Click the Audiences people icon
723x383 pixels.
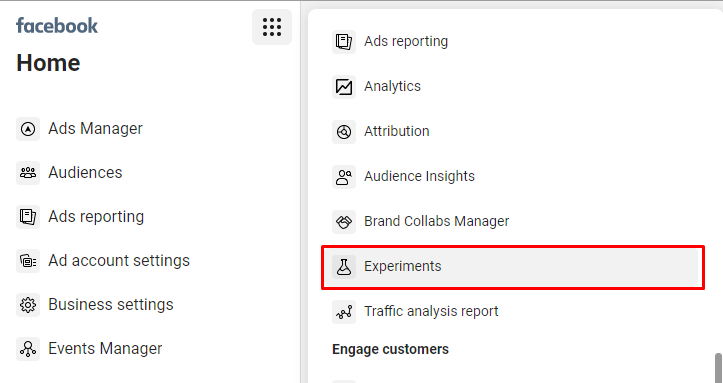pyautogui.click(x=28, y=173)
